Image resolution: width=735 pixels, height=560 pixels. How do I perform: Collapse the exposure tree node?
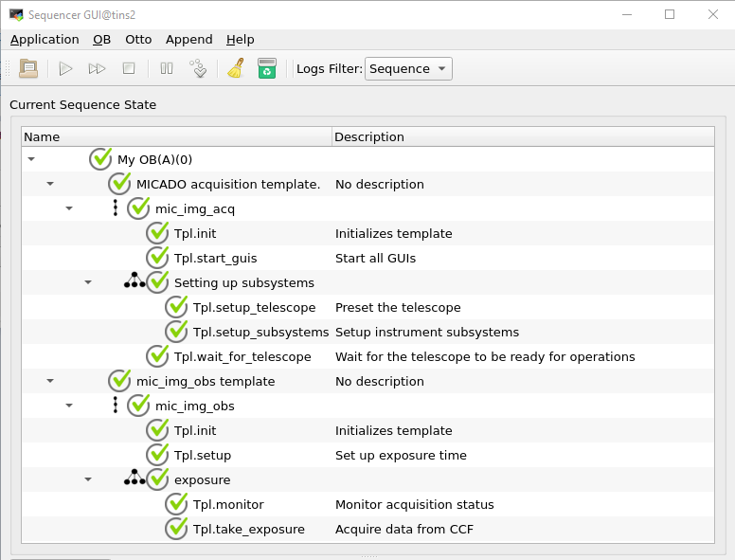click(88, 479)
